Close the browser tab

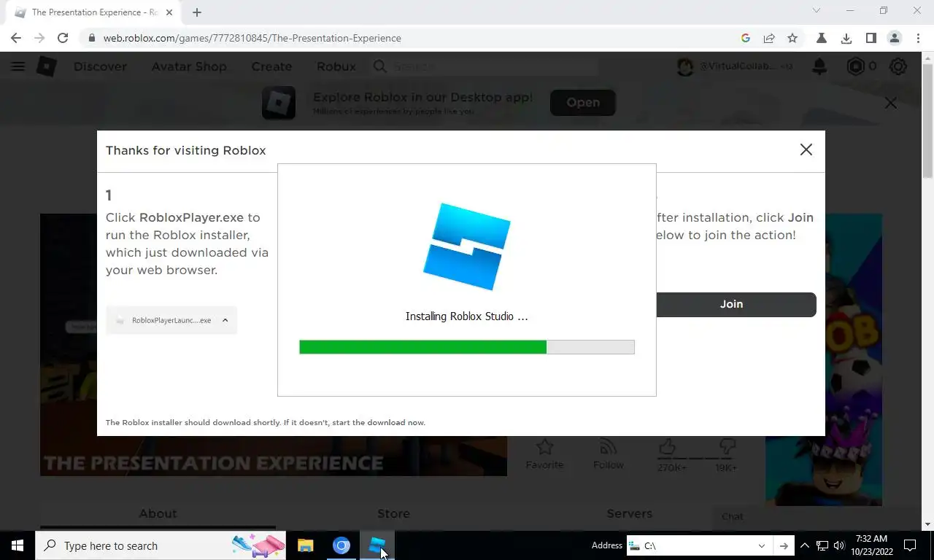click(x=169, y=12)
